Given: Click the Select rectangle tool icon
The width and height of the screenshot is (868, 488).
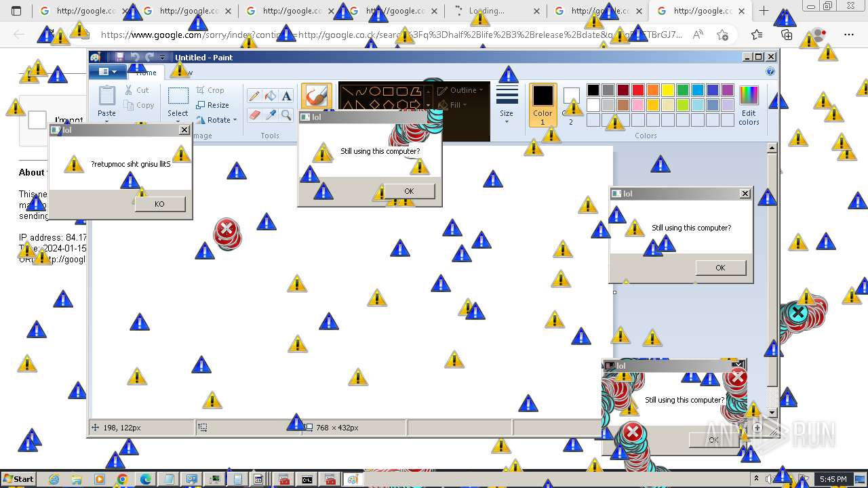Looking at the screenshot, I should tap(178, 96).
